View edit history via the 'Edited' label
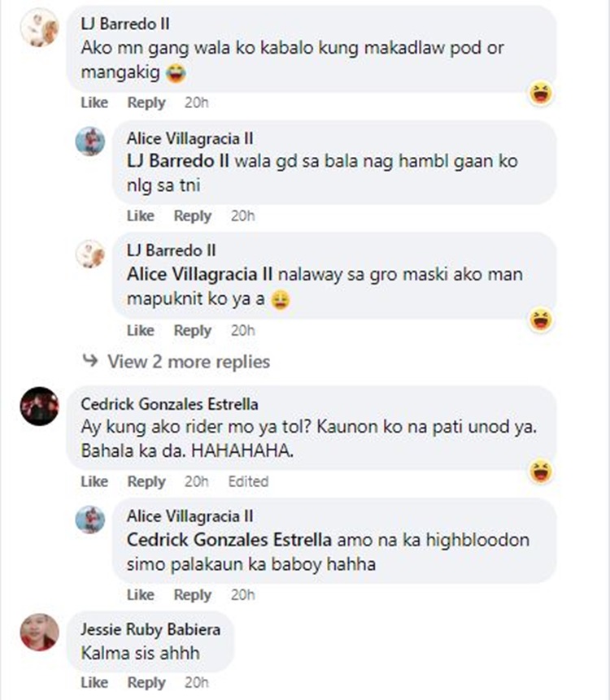 pos(248,481)
